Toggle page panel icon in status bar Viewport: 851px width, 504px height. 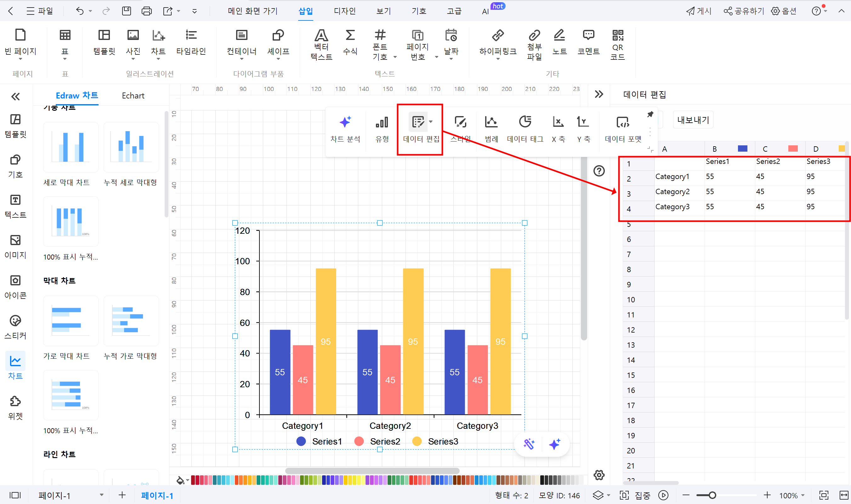(x=15, y=495)
